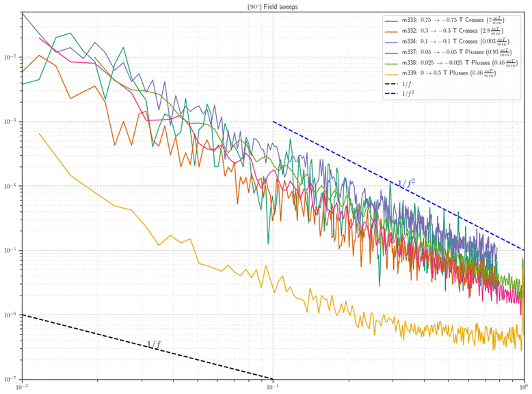Screen dimensions: 532x394
Task: Click the m339 yellow legend line swatch
Action: (x=391, y=73)
